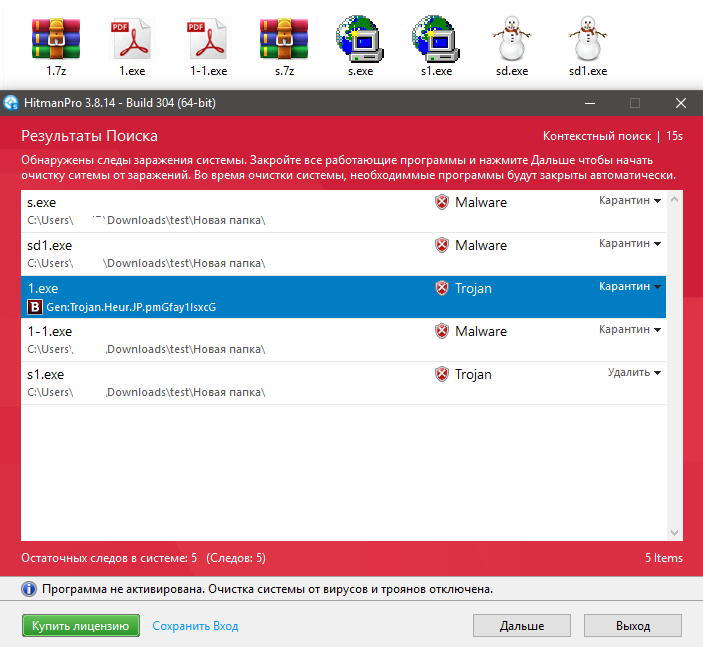Click the results list scroll down arrow

(x=674, y=533)
